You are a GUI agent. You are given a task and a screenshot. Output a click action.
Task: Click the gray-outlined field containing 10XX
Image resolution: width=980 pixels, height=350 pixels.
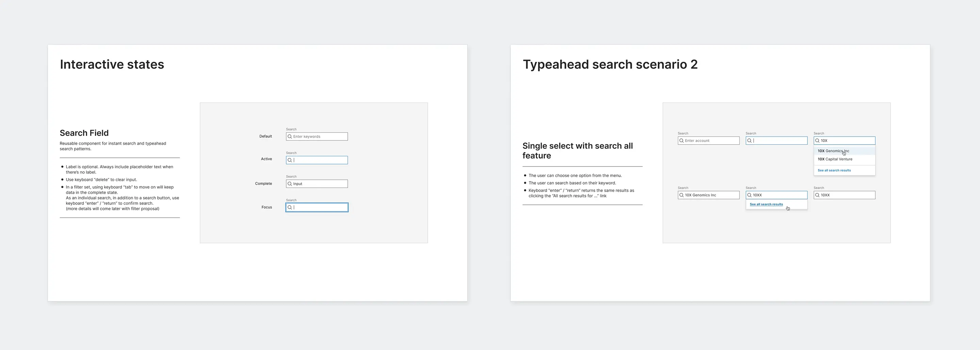pyautogui.click(x=845, y=195)
